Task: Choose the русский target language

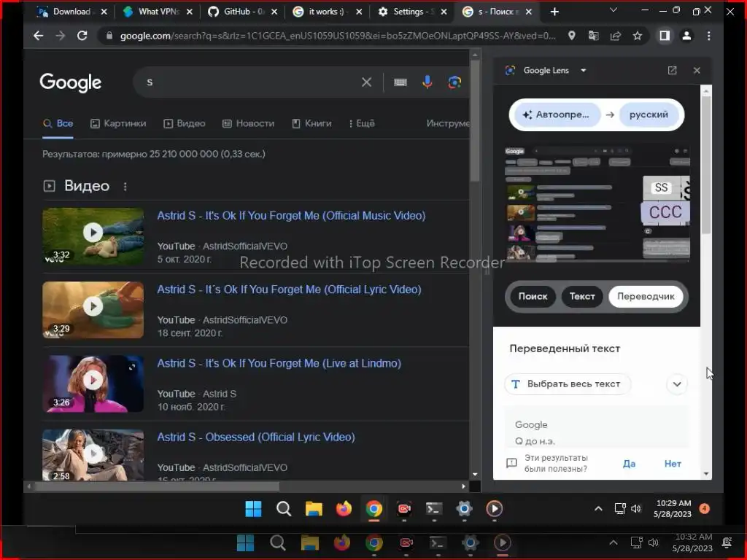Action: (649, 114)
